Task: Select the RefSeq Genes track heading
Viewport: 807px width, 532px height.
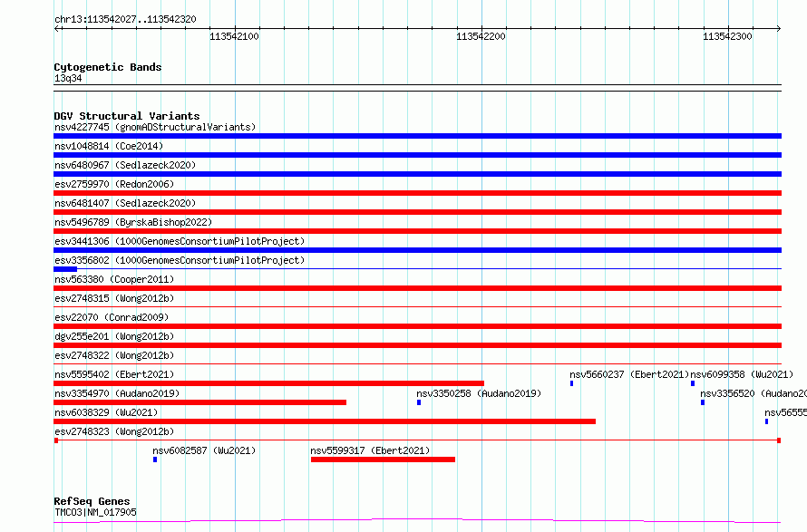Action: [x=92, y=501]
